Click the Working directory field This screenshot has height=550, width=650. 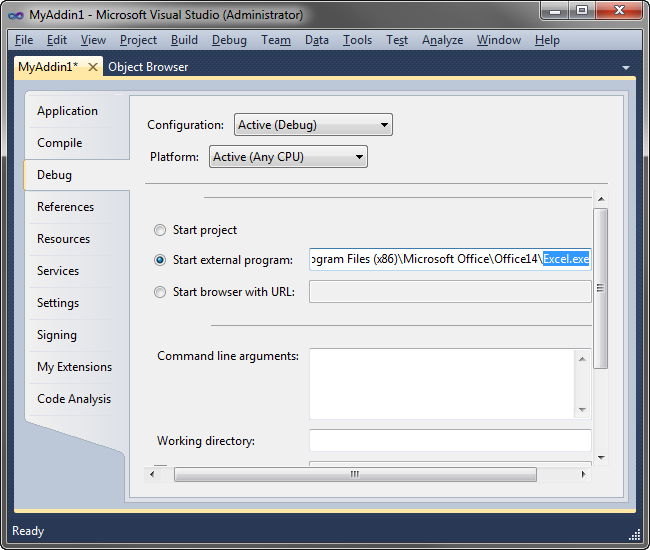(450, 441)
